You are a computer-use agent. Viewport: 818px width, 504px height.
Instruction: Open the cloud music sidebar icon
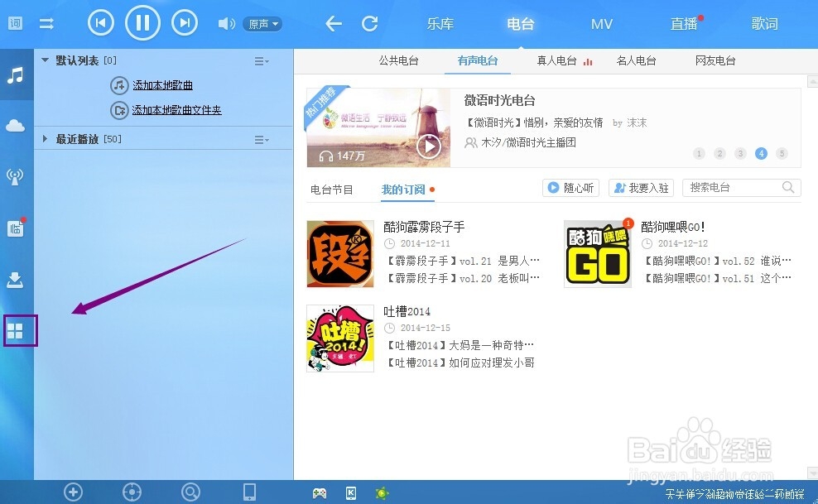coord(15,126)
